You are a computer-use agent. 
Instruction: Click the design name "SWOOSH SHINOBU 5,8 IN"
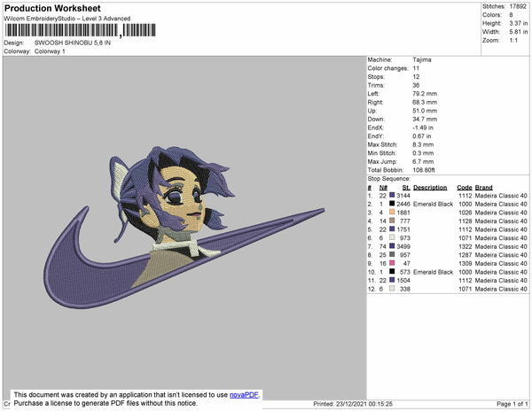click(x=73, y=43)
